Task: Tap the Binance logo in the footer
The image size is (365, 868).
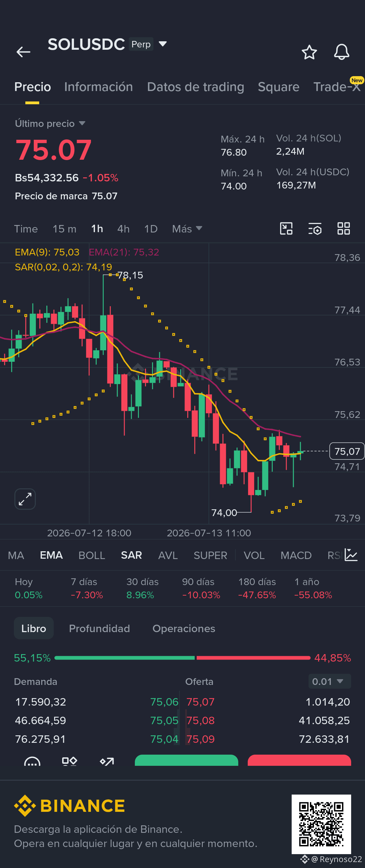Action: pos(69,806)
